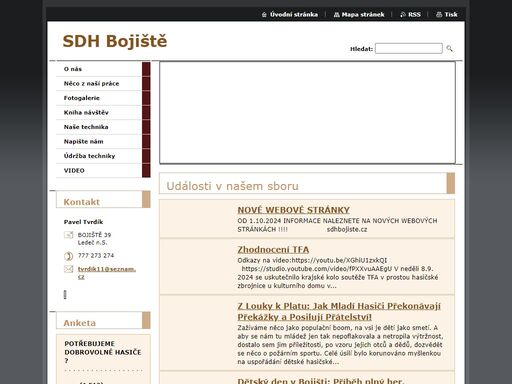Open the Zhodnocení TFA article
512x384 pixels.
(273, 250)
